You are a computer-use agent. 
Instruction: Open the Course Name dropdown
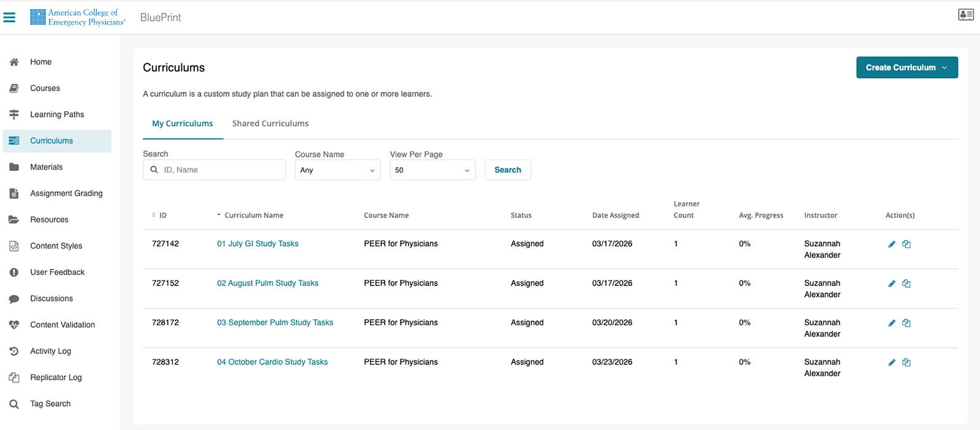coord(337,170)
